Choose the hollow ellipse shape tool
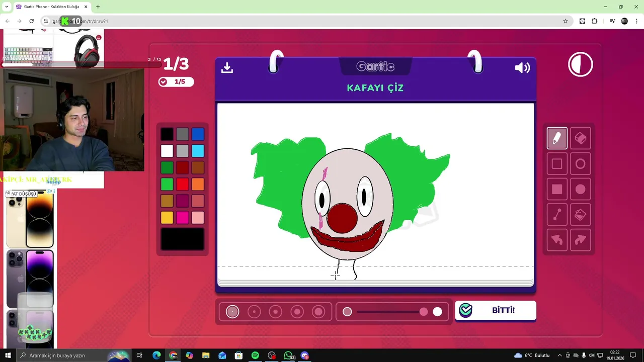644x362 pixels. tap(580, 164)
